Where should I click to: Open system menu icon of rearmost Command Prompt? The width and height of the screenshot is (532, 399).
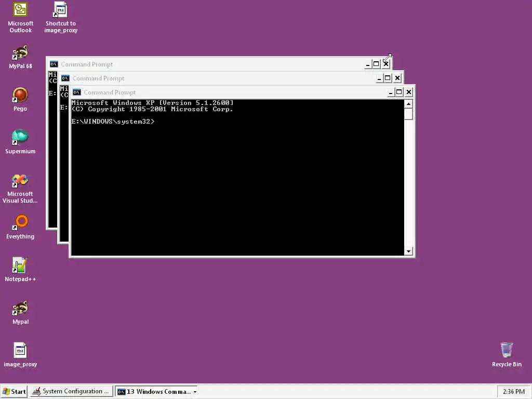[54, 64]
